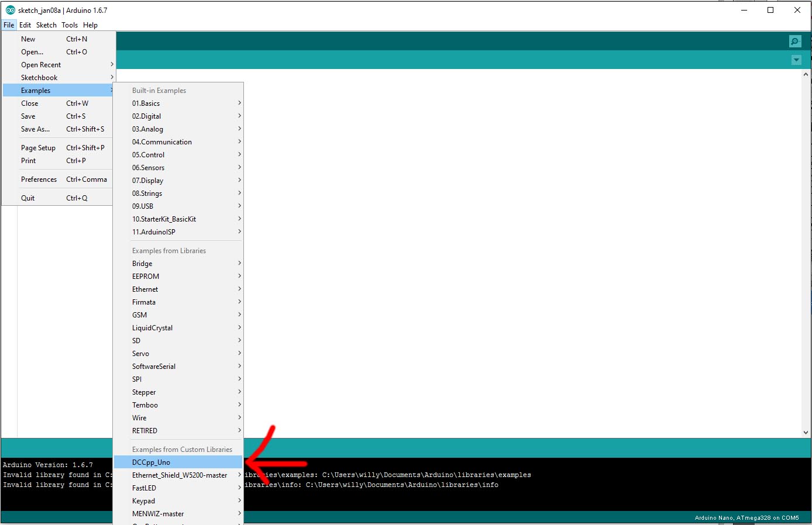This screenshot has height=525, width=812.
Task: Open the EEPROM library examples
Action: coord(178,277)
